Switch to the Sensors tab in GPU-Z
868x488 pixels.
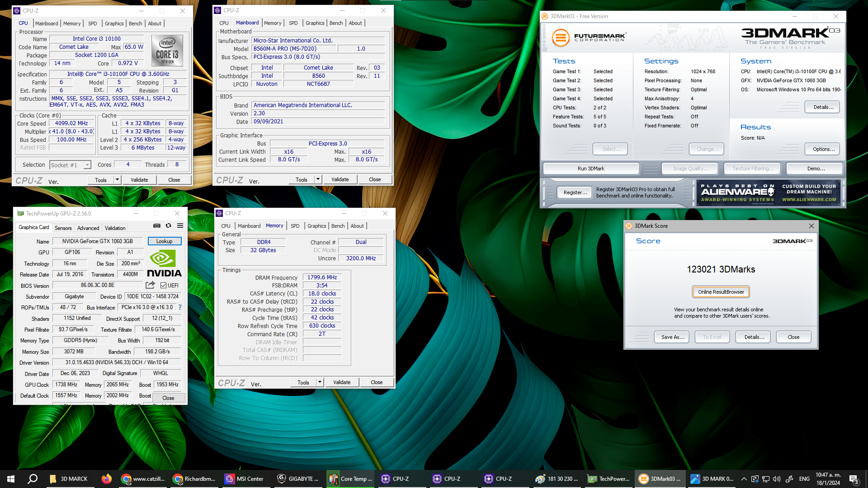63,228
